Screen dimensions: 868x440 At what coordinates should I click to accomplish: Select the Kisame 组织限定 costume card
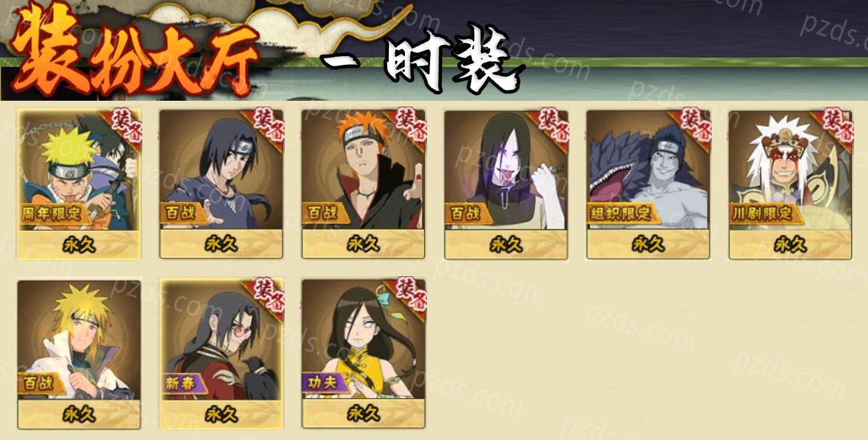point(648,184)
